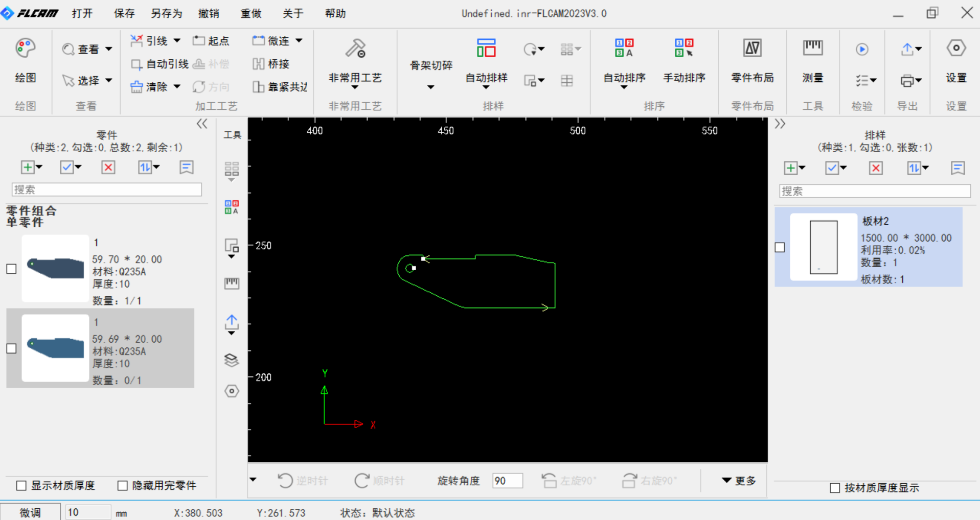Click 顺时针 clockwise rotate button
The width and height of the screenshot is (980, 520).
(379, 481)
